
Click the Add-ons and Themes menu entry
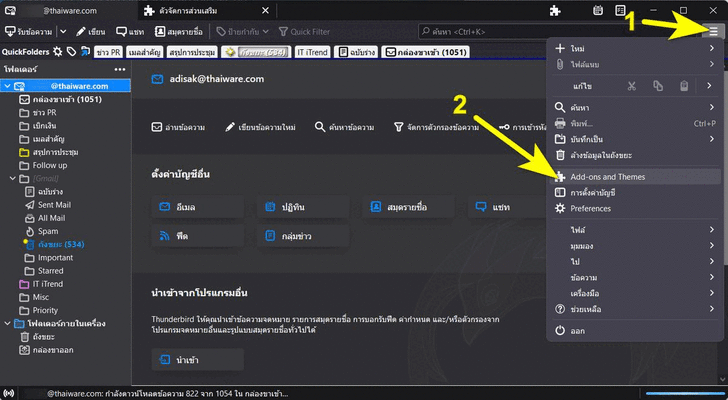pos(635,177)
